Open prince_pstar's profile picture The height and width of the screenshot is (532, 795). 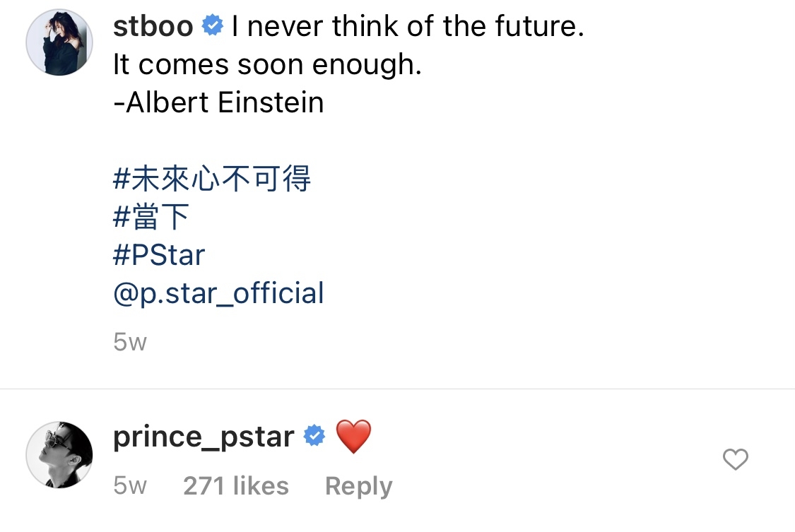[x=59, y=456]
